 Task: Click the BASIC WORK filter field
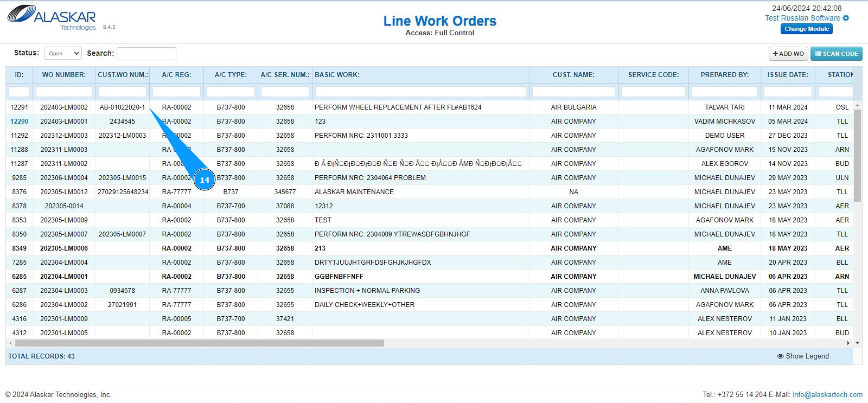point(421,92)
